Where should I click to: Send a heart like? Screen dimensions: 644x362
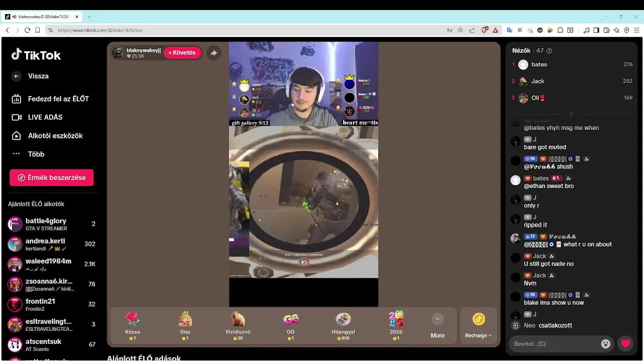(625, 344)
